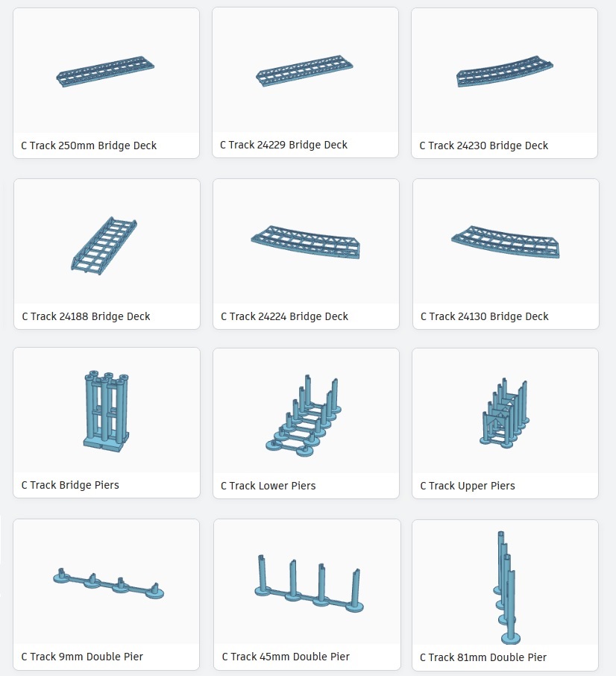Click the 'C Track Lower Piers' title text
Screen dimensions: 616x676
tap(268, 486)
